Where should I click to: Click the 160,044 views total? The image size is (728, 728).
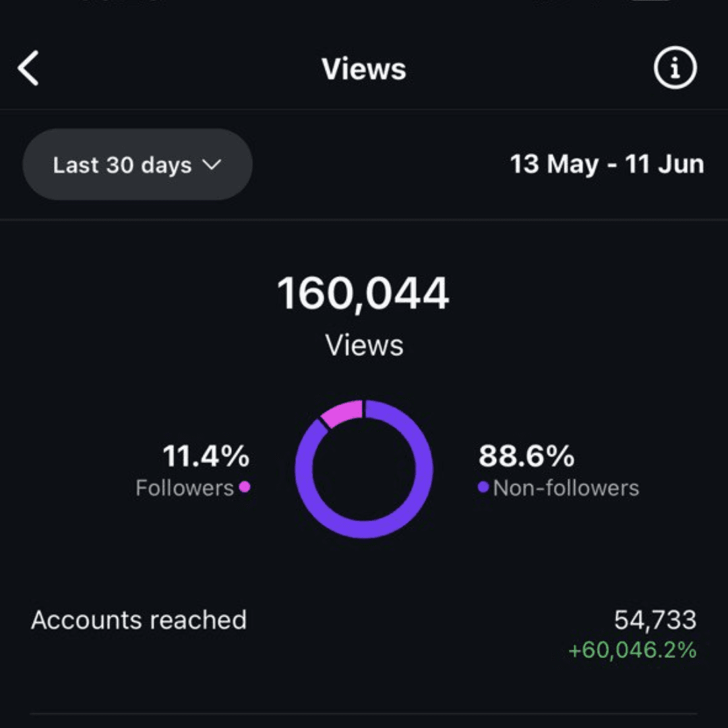pyautogui.click(x=363, y=293)
